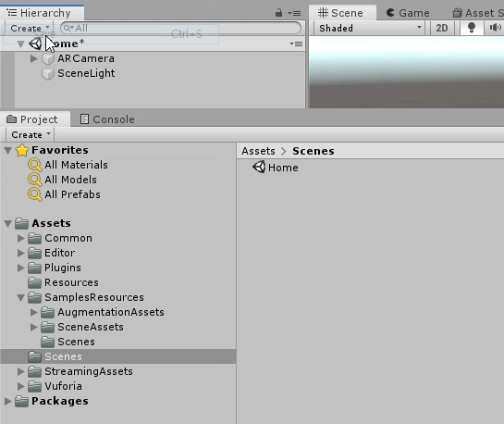
Task: Select the Vuforia folder label
Action: click(x=63, y=386)
